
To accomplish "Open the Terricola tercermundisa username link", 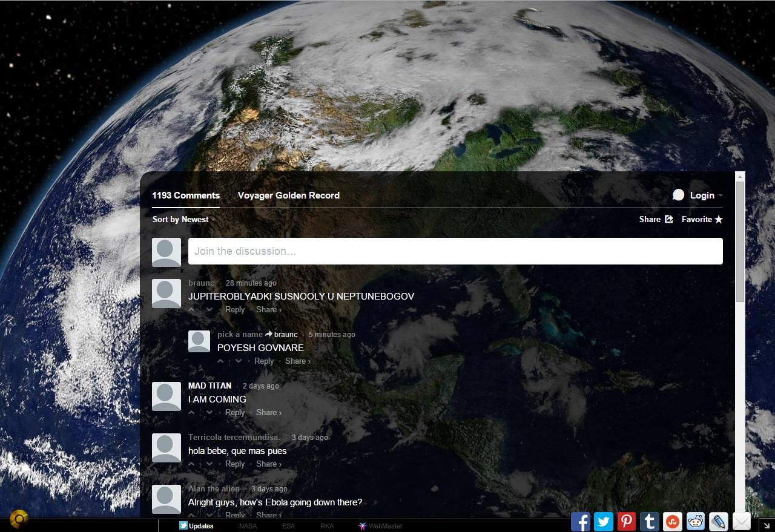I will pyautogui.click(x=234, y=437).
